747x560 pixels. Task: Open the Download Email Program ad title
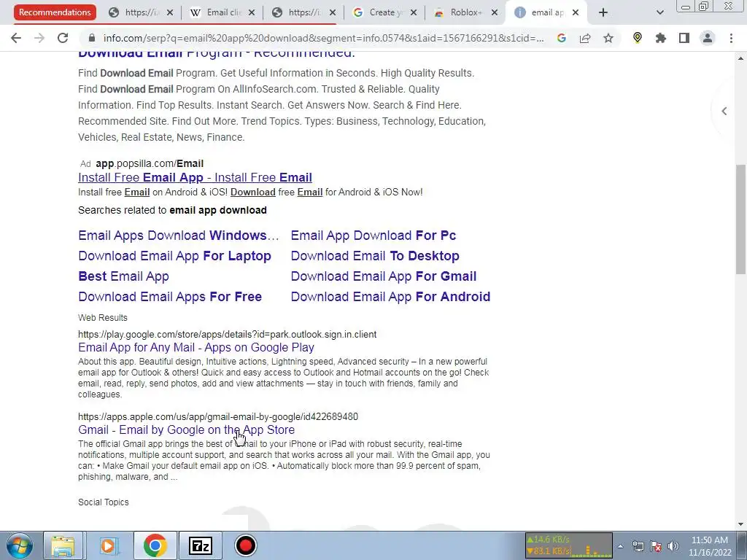click(216, 53)
